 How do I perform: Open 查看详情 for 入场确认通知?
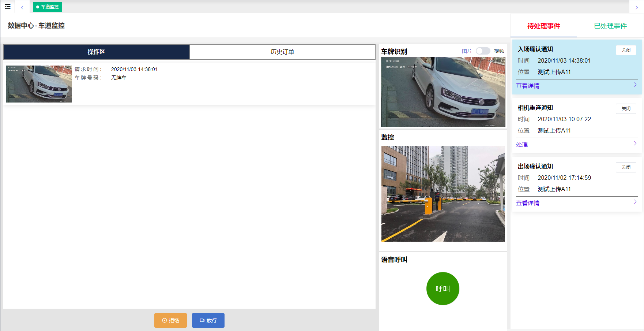tap(527, 86)
